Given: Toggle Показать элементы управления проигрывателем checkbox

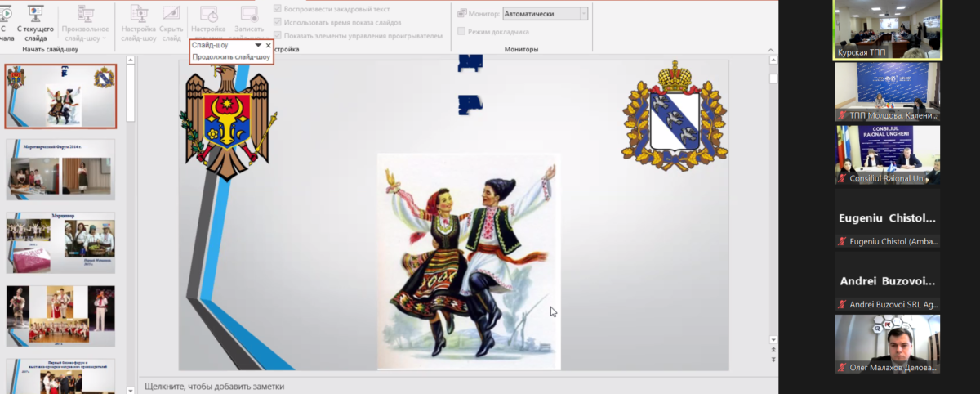Looking at the screenshot, I should coord(278,36).
